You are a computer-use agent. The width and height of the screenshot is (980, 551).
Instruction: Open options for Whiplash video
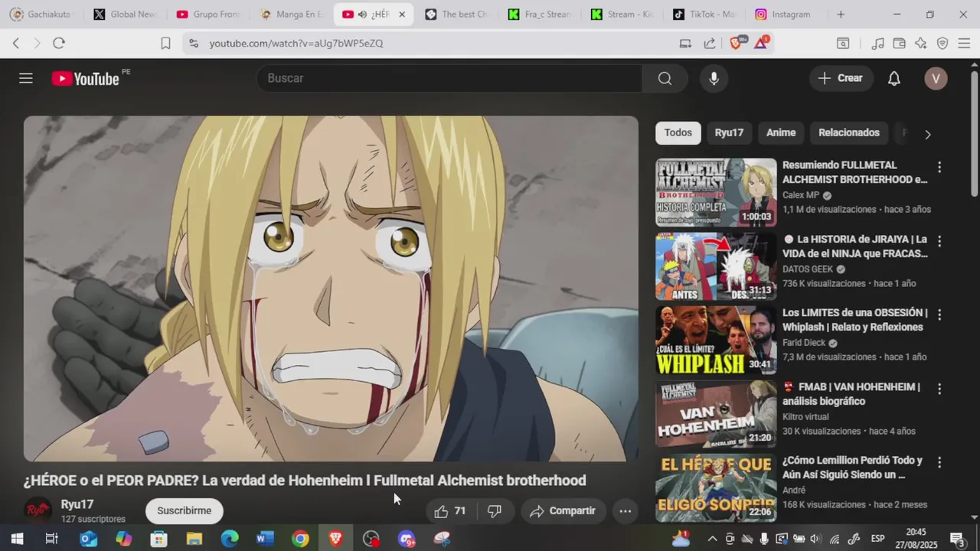[x=939, y=315]
